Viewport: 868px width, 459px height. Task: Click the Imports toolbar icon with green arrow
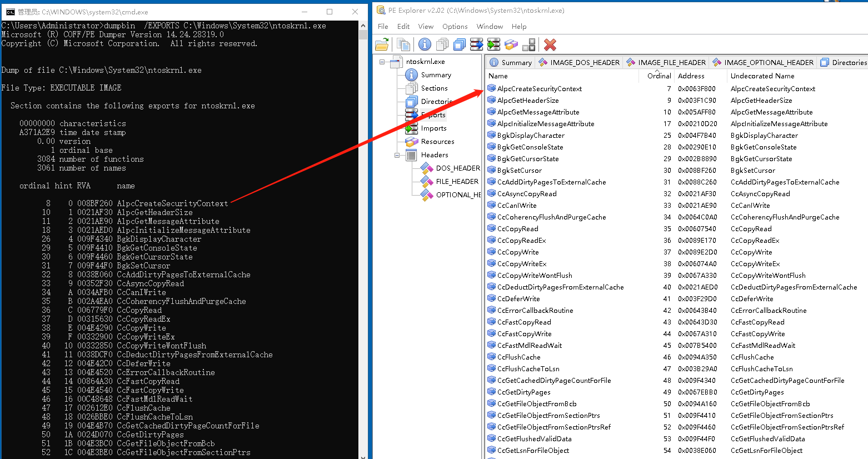[x=493, y=44]
